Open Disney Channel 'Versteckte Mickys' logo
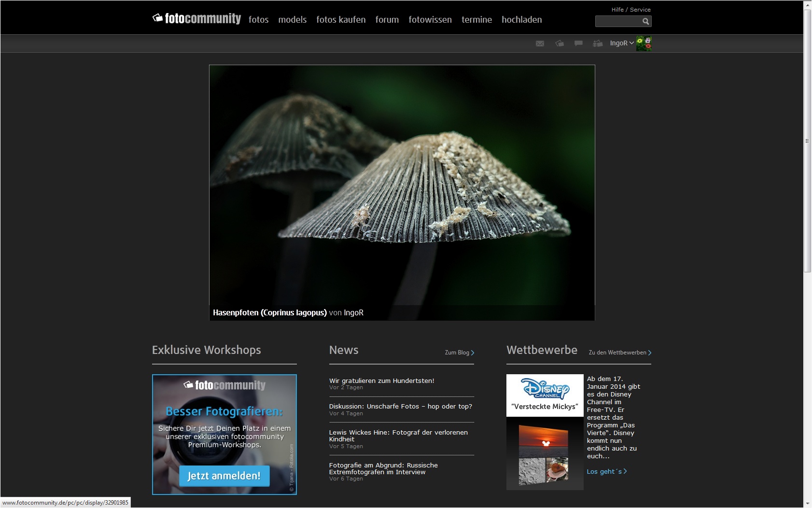Viewport: 812px width, 508px height. point(545,395)
